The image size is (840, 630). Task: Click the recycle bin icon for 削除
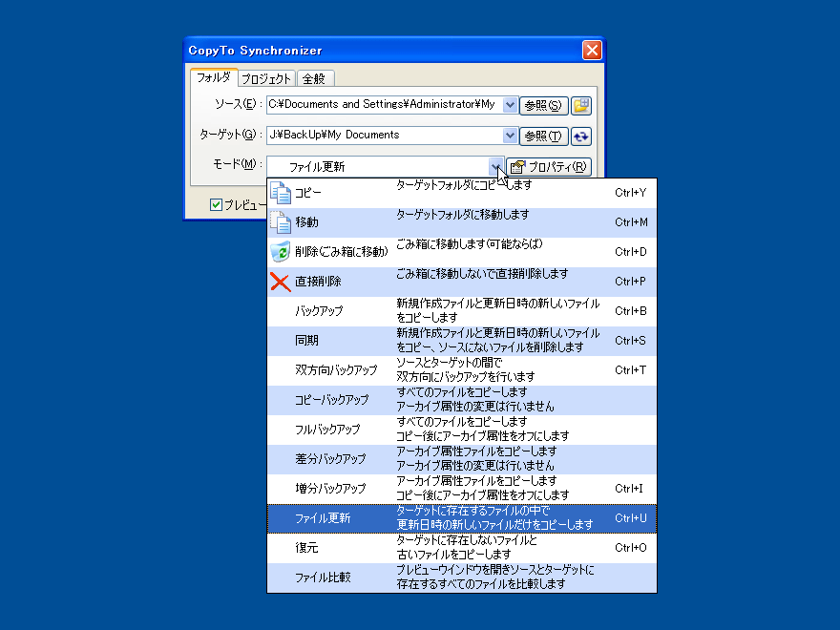[281, 252]
